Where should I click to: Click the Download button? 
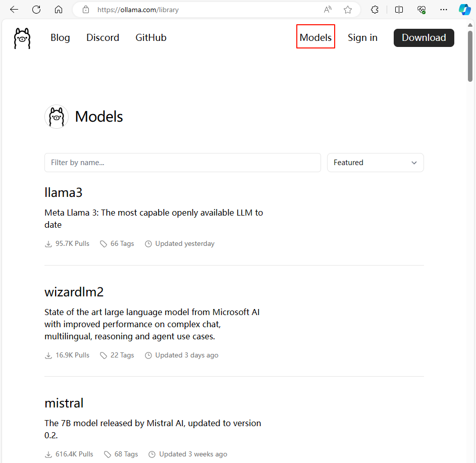[424, 37]
